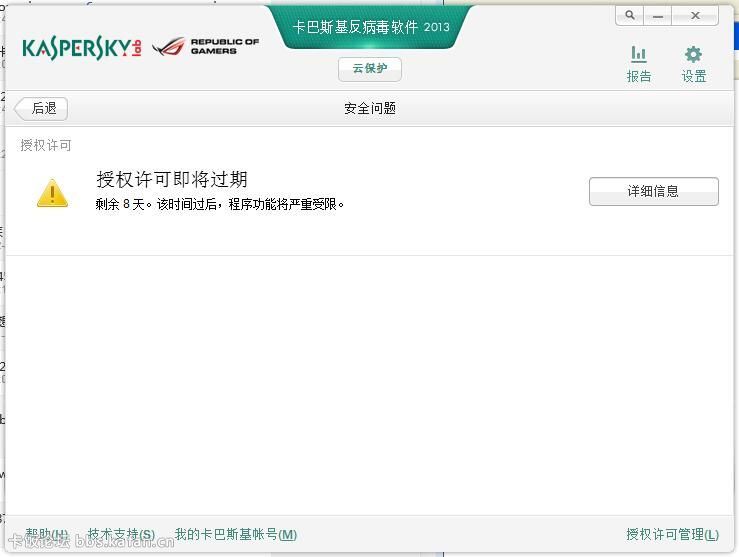
Task: Click the 授权许可 section label
Action: 46,145
